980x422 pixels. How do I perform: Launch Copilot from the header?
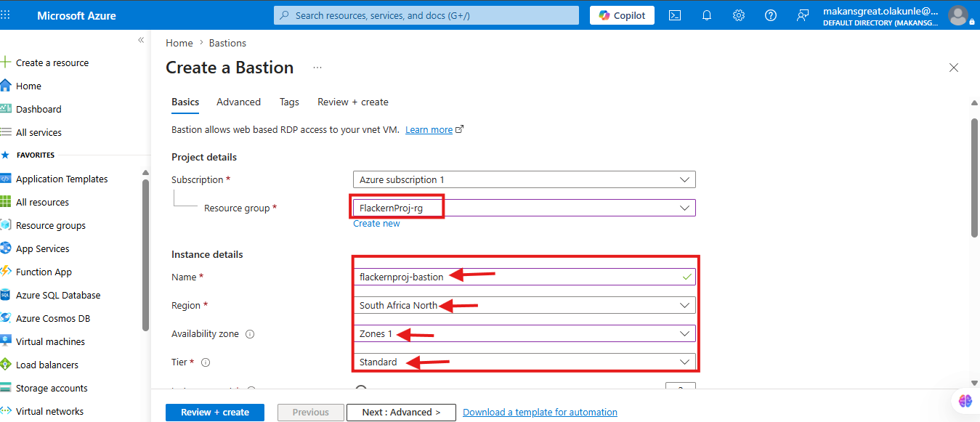(x=622, y=15)
